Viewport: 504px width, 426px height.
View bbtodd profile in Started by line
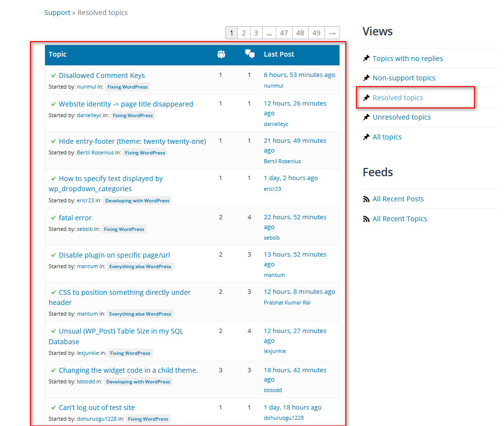click(x=86, y=381)
